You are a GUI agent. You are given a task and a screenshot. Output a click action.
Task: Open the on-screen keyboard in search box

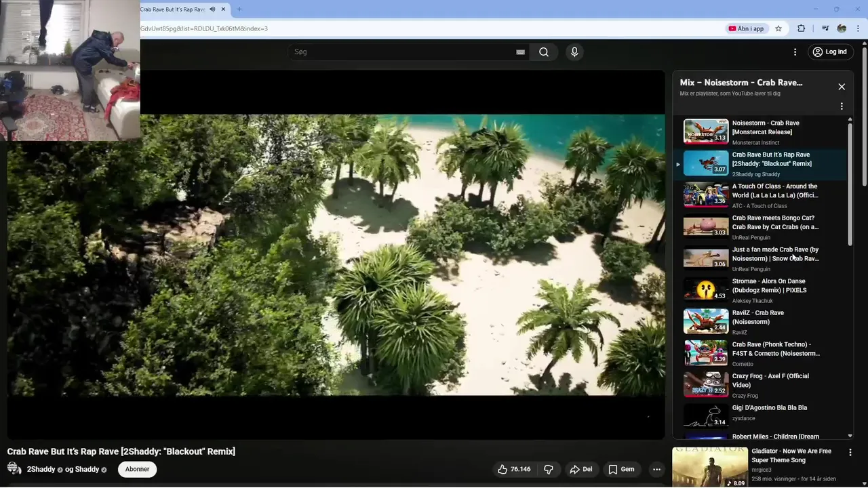click(520, 52)
